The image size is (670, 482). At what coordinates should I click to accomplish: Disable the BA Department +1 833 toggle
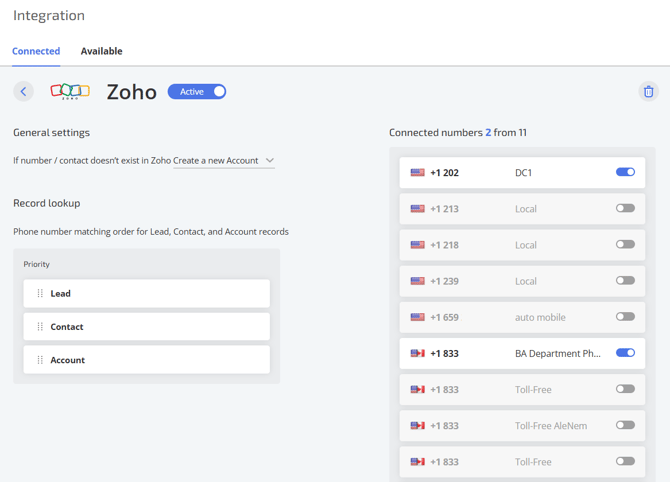625,353
